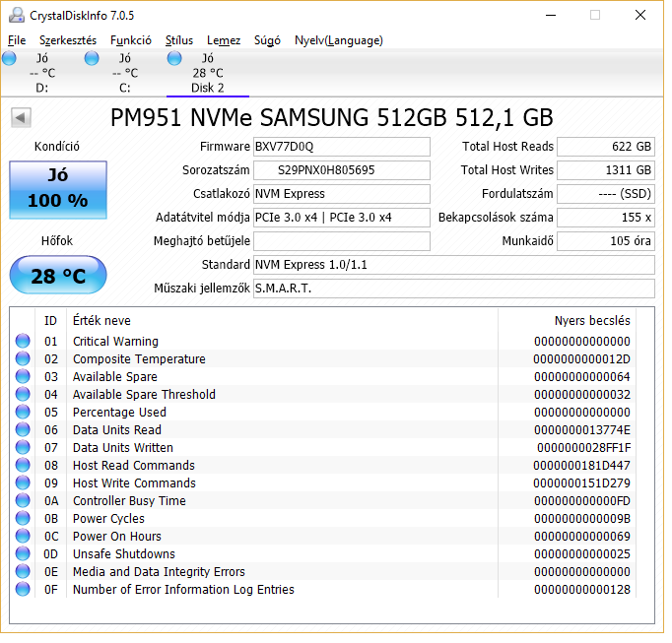The image size is (672, 643).
Task: Click the status orb for Power On Hours
Action: tap(23, 536)
